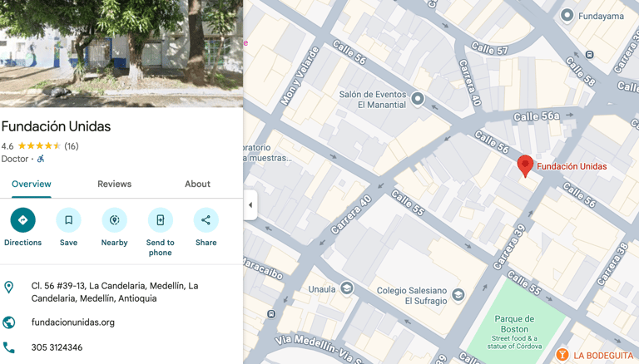Viewport: 639px width, 364px height.
Task: Click the Directions icon button
Action: (22, 220)
